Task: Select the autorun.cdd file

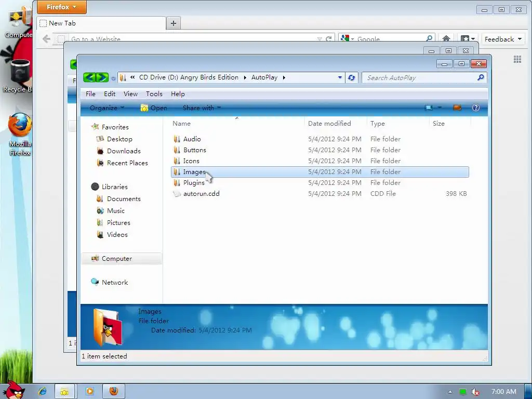Action: 201,194
